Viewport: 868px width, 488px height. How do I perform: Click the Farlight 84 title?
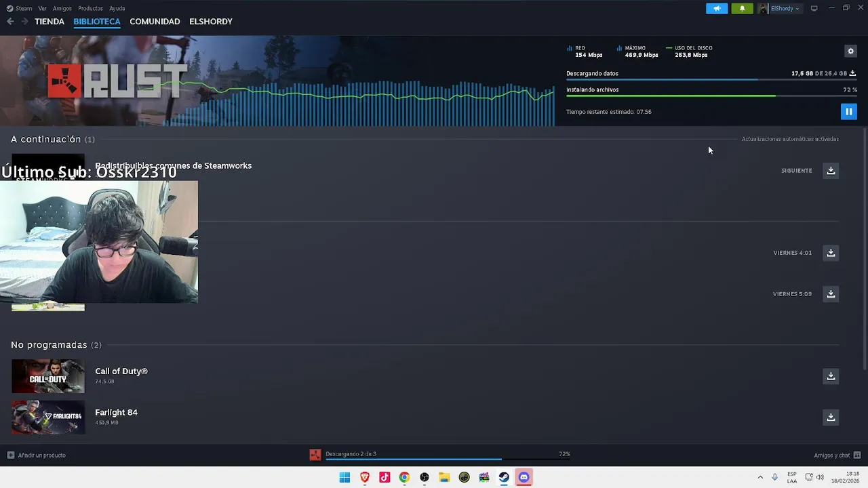pos(116,413)
